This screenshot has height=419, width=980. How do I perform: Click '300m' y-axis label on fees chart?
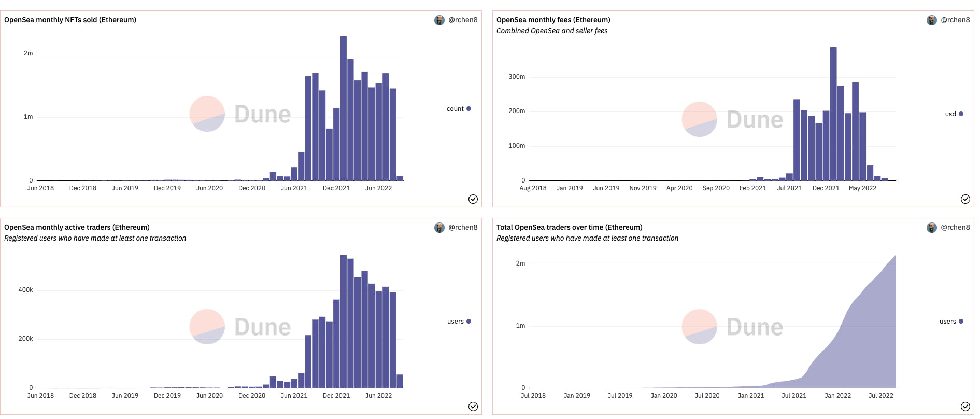click(x=517, y=77)
